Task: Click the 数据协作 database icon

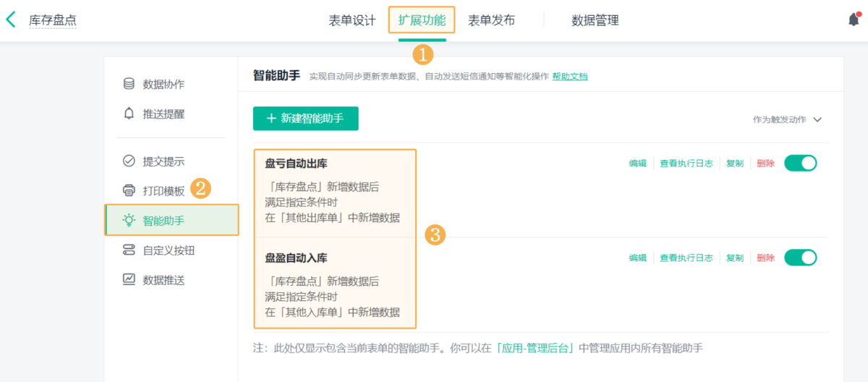Action: coord(129,84)
